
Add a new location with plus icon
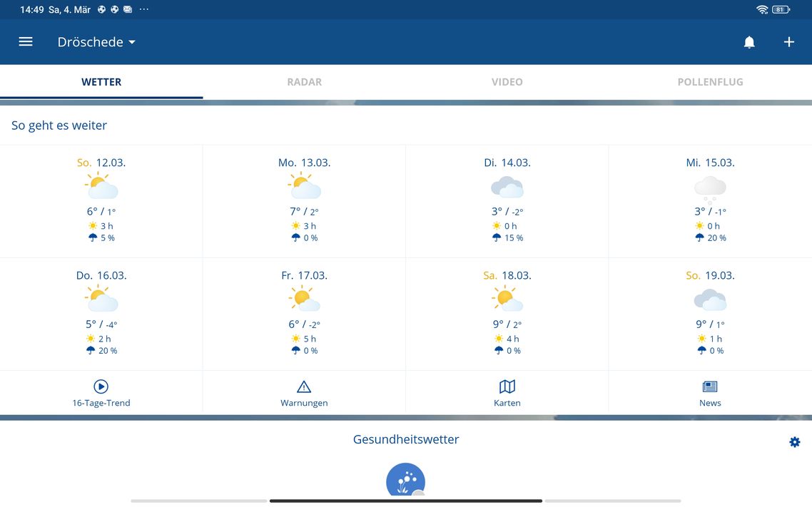(789, 42)
